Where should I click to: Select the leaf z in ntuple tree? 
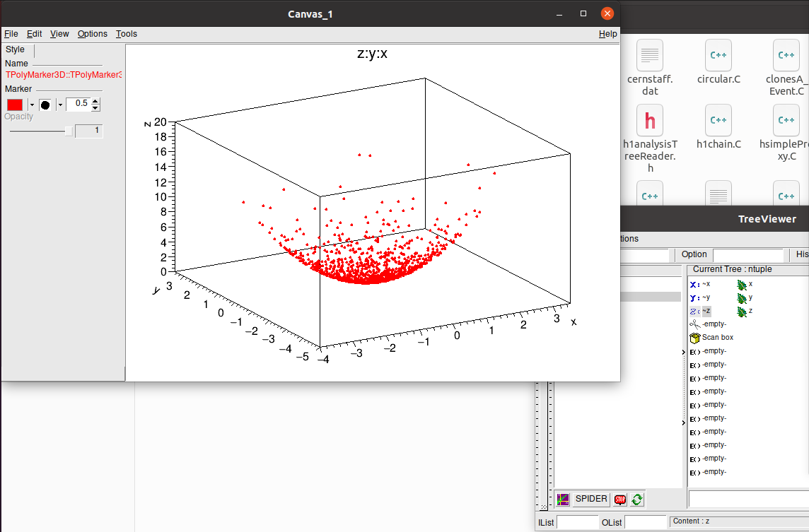(x=745, y=312)
